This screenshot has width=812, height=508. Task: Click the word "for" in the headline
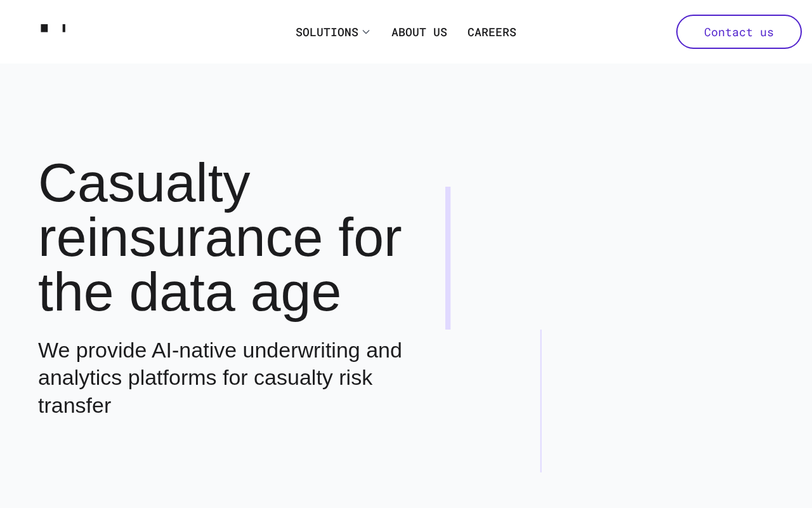(370, 237)
